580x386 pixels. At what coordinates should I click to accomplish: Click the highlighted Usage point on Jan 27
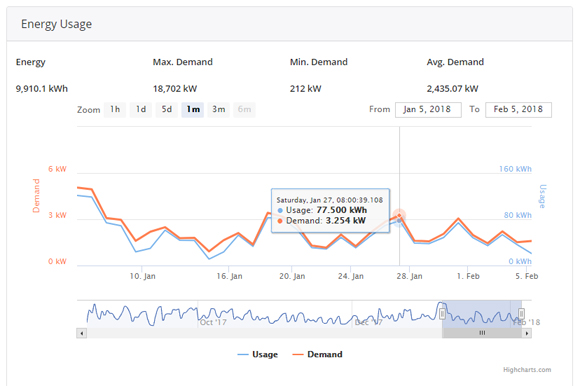(x=399, y=221)
